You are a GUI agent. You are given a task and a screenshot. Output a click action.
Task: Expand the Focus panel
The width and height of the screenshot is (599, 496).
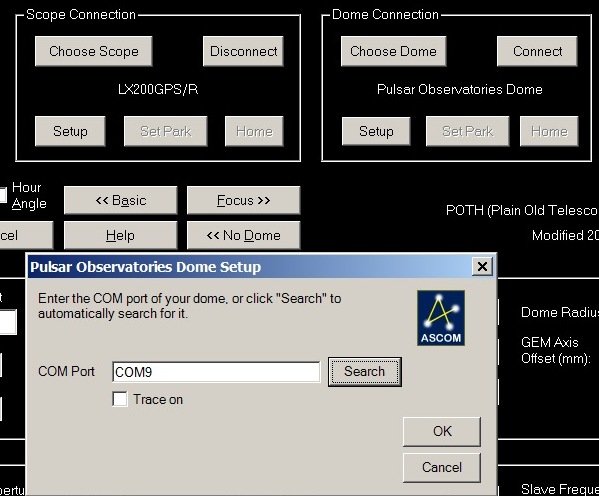243,200
